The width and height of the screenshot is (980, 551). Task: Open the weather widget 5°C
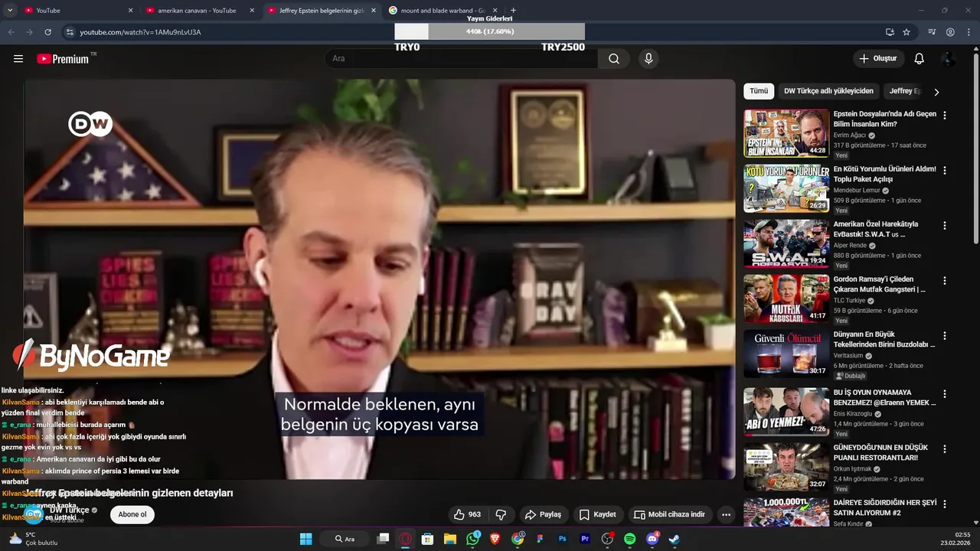pos(32,539)
